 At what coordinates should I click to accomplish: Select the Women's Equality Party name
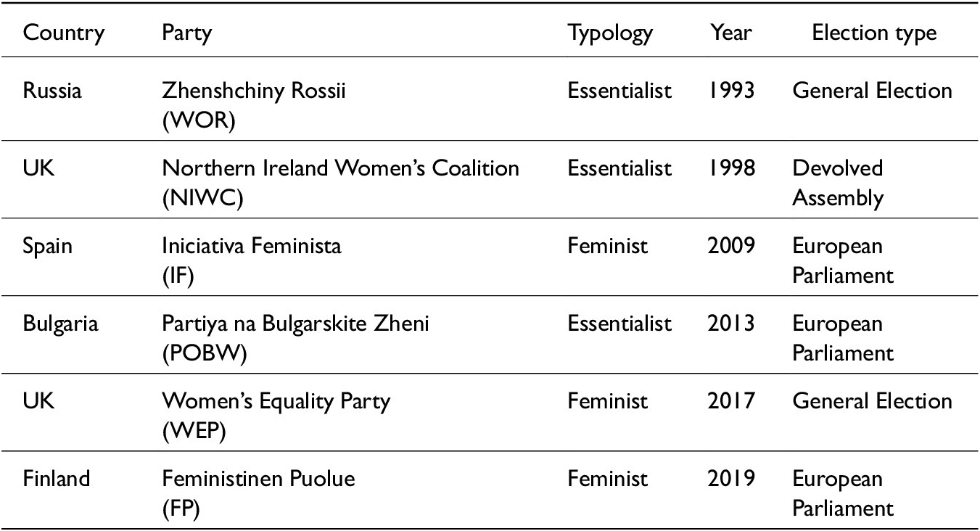pyautogui.click(x=276, y=401)
